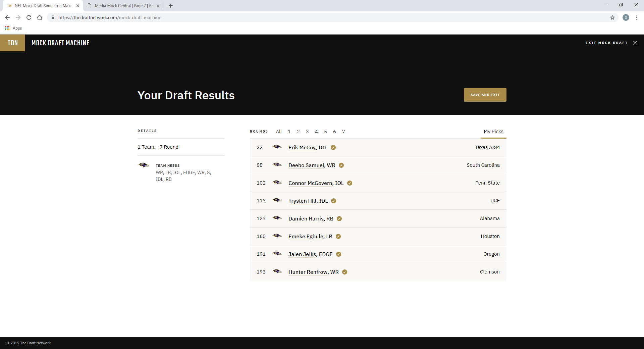Open Emeke Egbule, LB player link
644x349 pixels.
[310, 236]
